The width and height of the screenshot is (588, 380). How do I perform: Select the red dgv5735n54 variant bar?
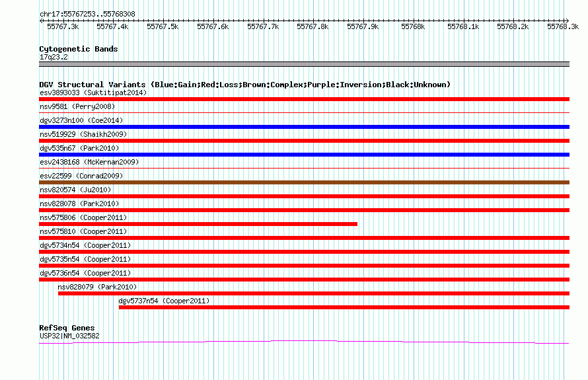[x=304, y=266]
